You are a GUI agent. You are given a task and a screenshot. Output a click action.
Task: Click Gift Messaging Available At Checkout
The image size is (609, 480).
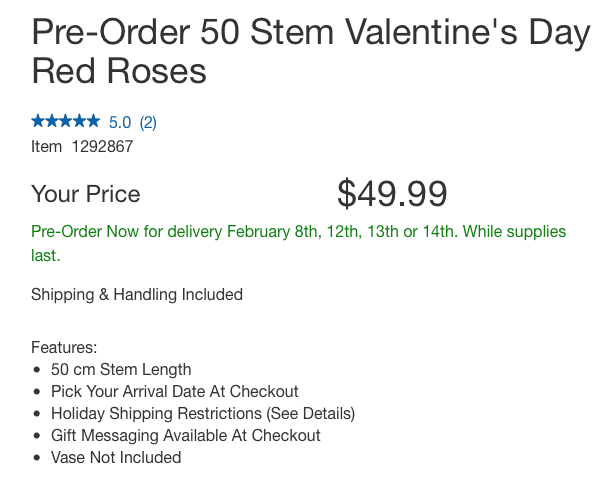(x=186, y=435)
